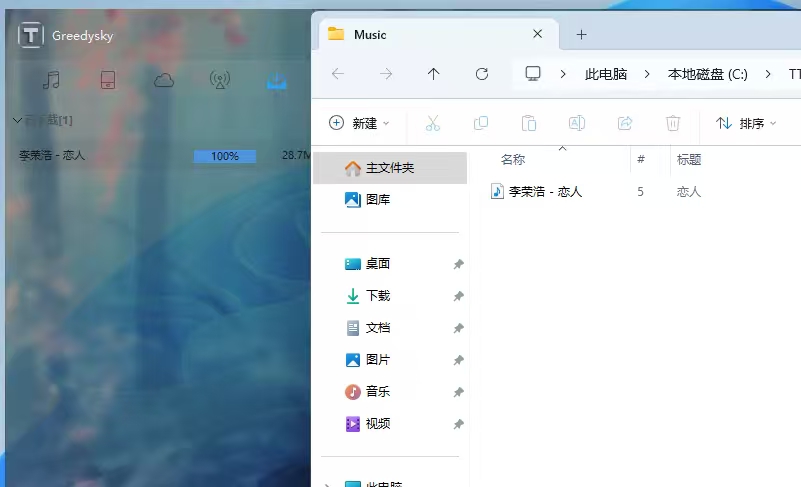
Task: Click the Cut scissors icon
Action: [x=433, y=123]
